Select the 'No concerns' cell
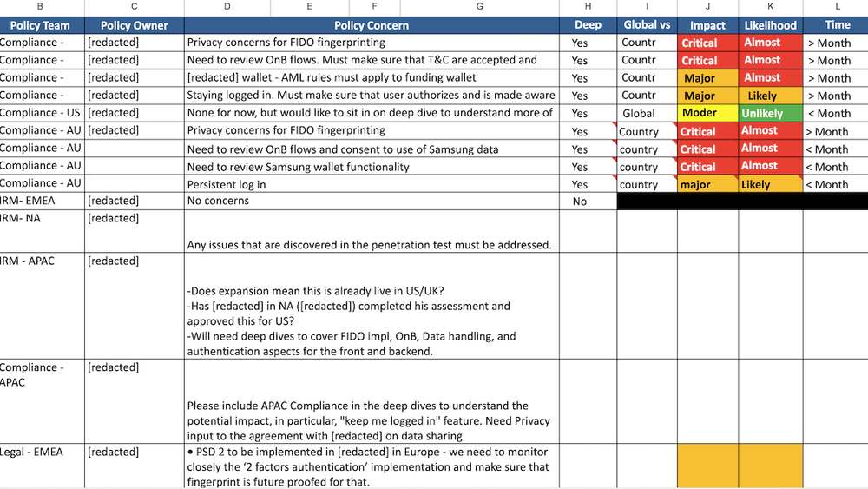868x489 pixels. (372, 201)
